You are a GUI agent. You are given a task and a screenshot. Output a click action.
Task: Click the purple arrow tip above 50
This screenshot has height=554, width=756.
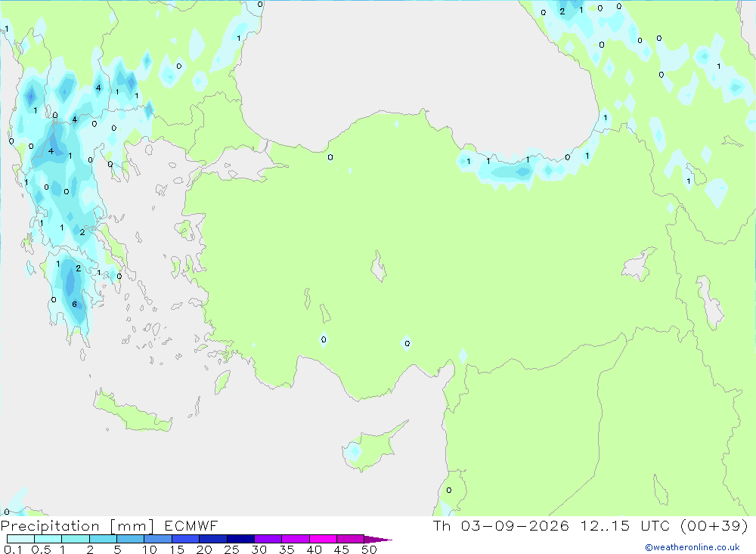pyautogui.click(x=378, y=539)
